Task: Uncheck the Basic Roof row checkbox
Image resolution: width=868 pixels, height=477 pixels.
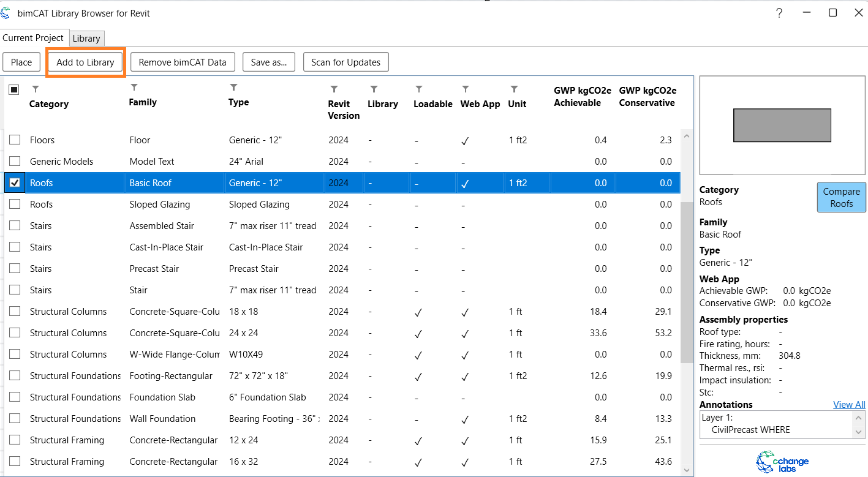Action: tap(15, 183)
